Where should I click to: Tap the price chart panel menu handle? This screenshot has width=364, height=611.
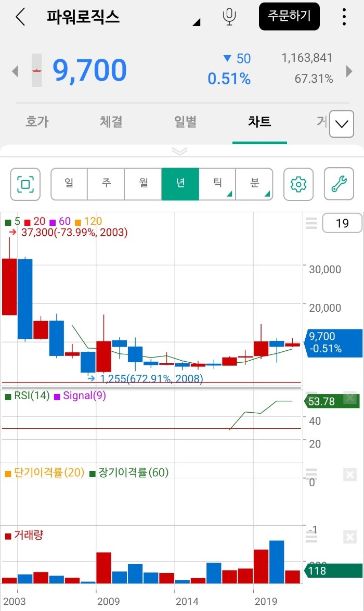pyautogui.click(x=311, y=223)
